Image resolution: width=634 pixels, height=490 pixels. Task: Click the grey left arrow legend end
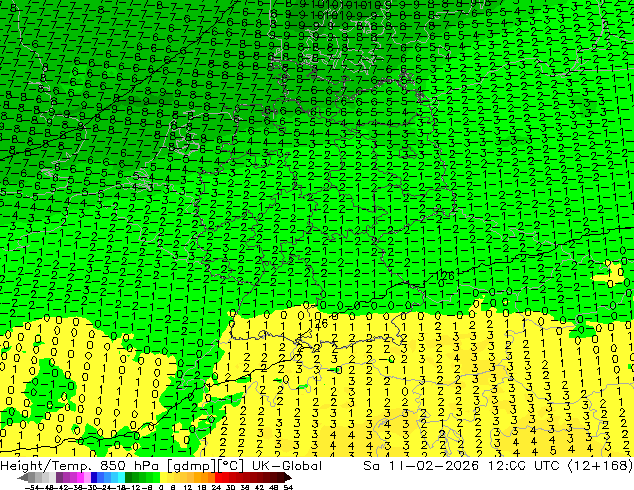click(23, 477)
